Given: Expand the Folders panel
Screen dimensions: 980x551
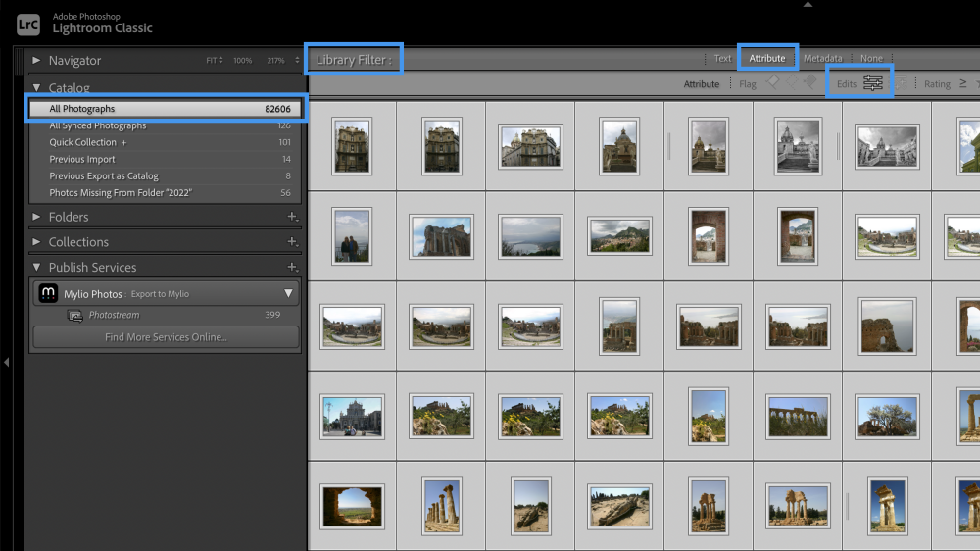Looking at the screenshot, I should (x=36, y=217).
